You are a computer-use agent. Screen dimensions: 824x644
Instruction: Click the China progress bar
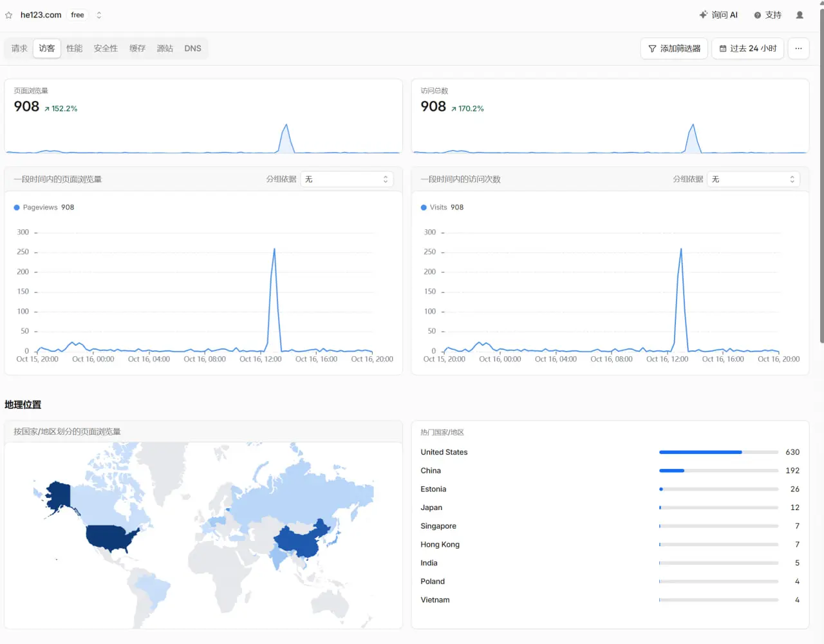point(719,471)
